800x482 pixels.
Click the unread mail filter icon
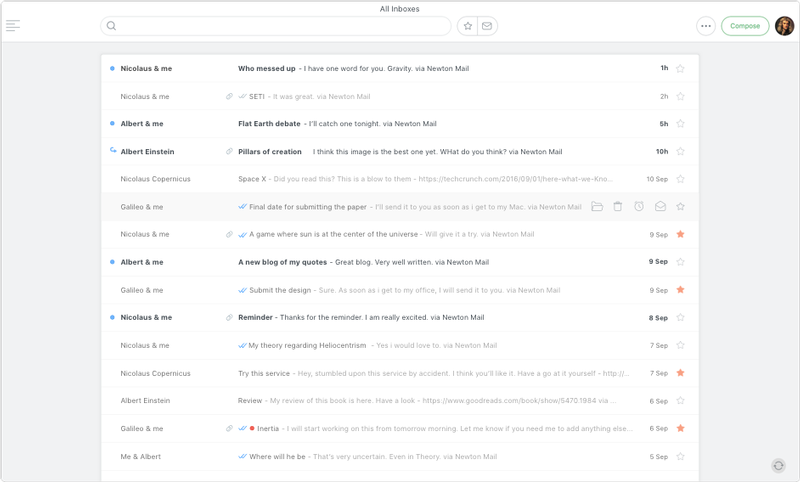tap(487, 26)
